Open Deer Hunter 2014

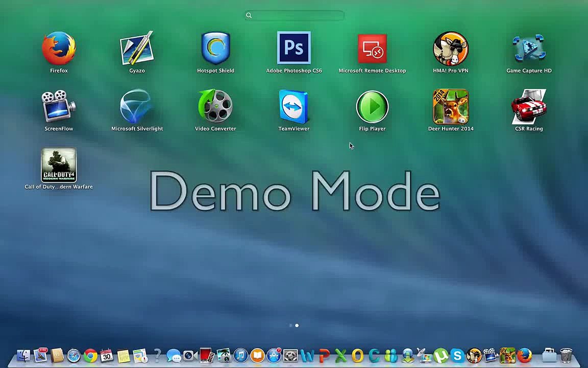point(451,107)
